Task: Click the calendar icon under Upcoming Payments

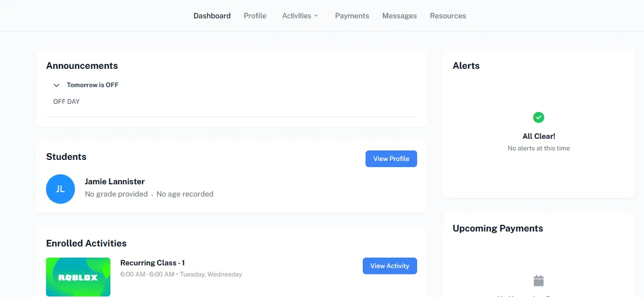Action: click(539, 281)
